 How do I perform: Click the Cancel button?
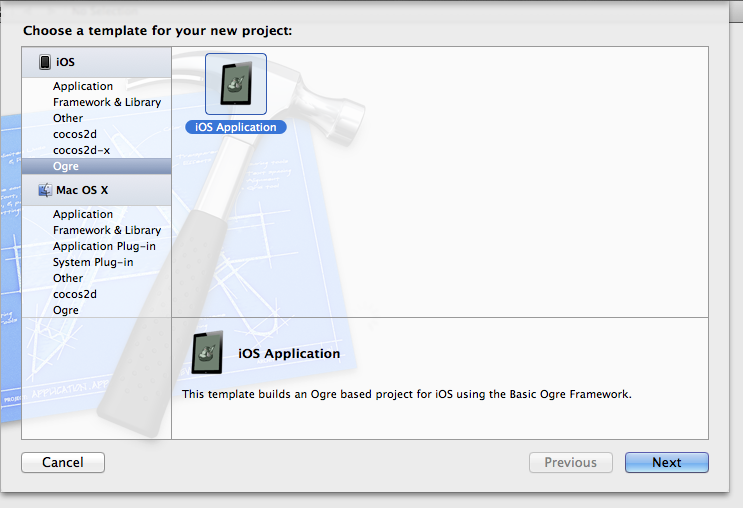(63, 463)
